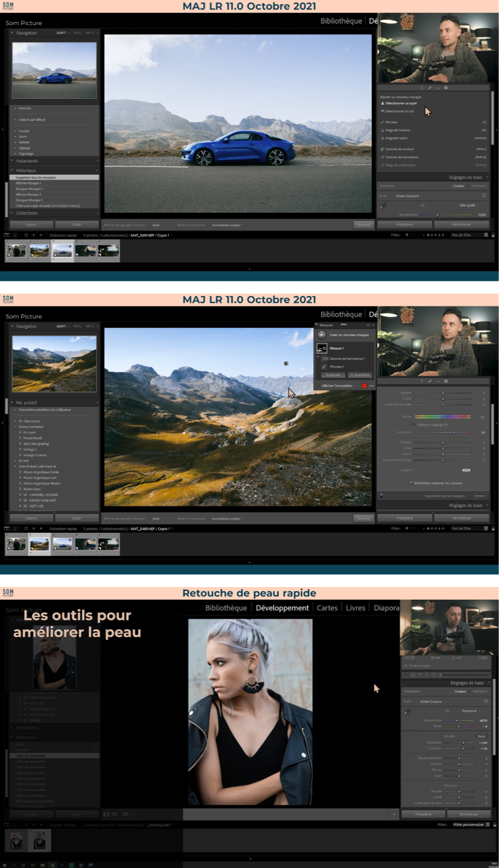This screenshot has width=499, height=868.
Task: Click plus icon 'Créer un nouveau masque'
Action: tap(322, 335)
